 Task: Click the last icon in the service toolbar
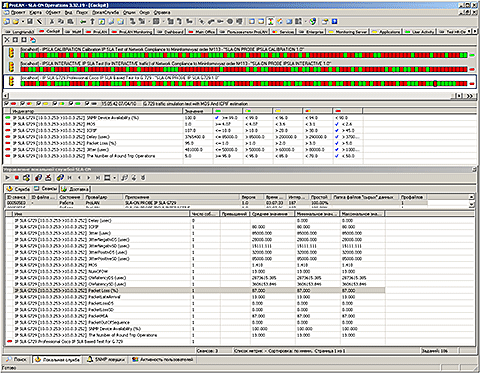point(143,178)
